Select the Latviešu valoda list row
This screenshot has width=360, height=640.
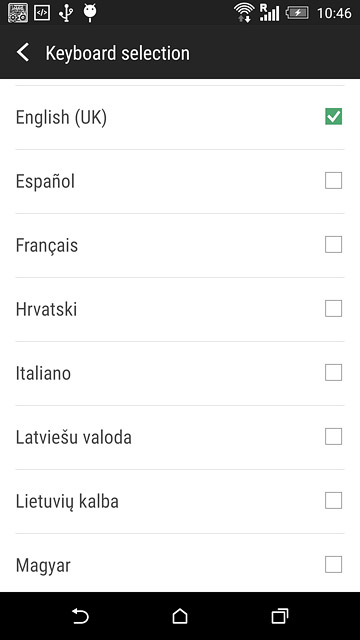(180, 437)
